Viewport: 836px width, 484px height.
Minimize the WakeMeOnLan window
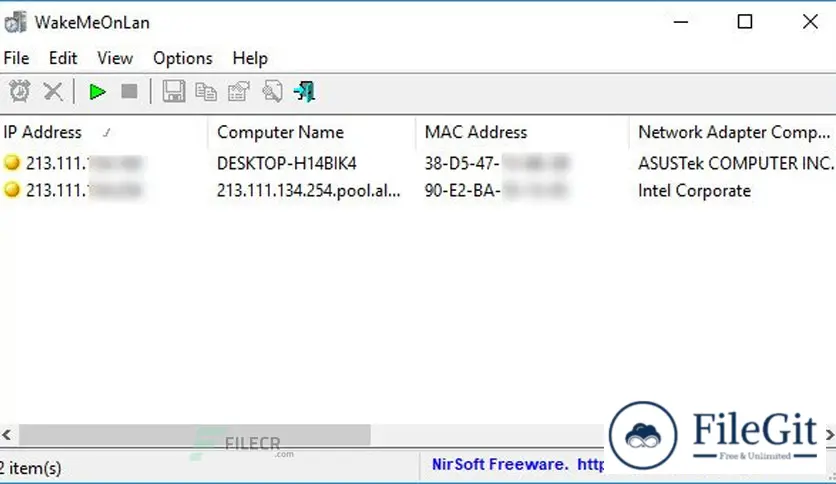pos(681,22)
